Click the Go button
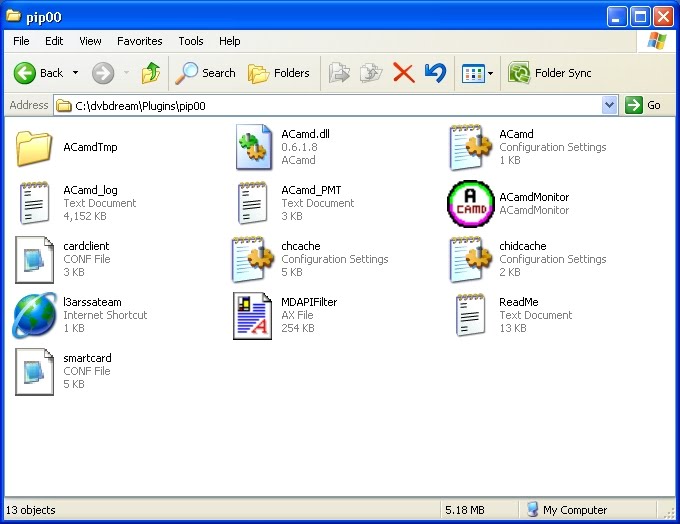Image resolution: width=680 pixels, height=524 pixels. (643, 105)
